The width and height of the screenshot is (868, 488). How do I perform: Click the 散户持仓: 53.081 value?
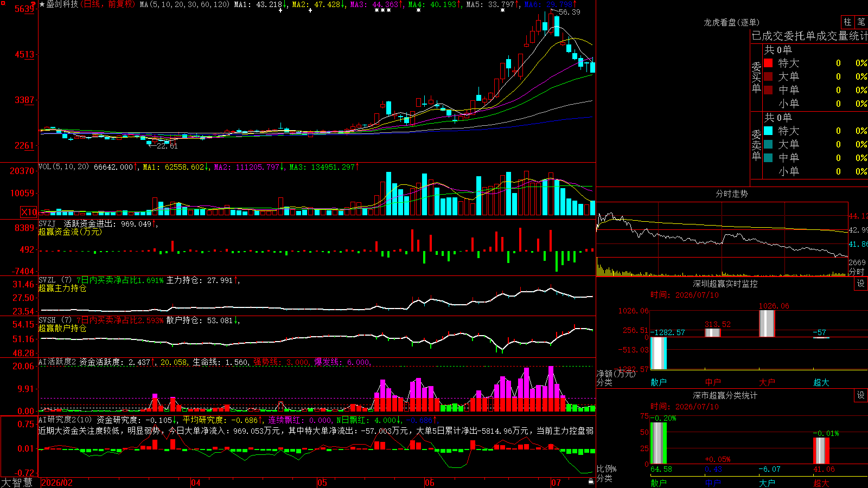(200, 320)
